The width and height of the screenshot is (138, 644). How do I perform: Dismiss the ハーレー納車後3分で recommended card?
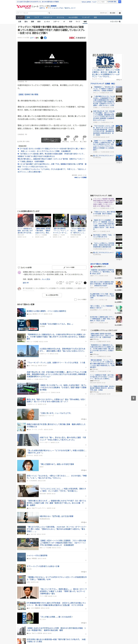tap(33, 237)
